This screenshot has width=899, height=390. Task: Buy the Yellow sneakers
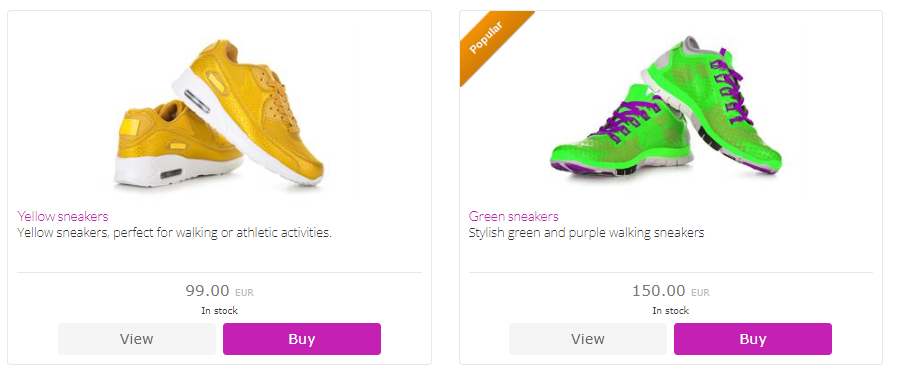point(302,339)
